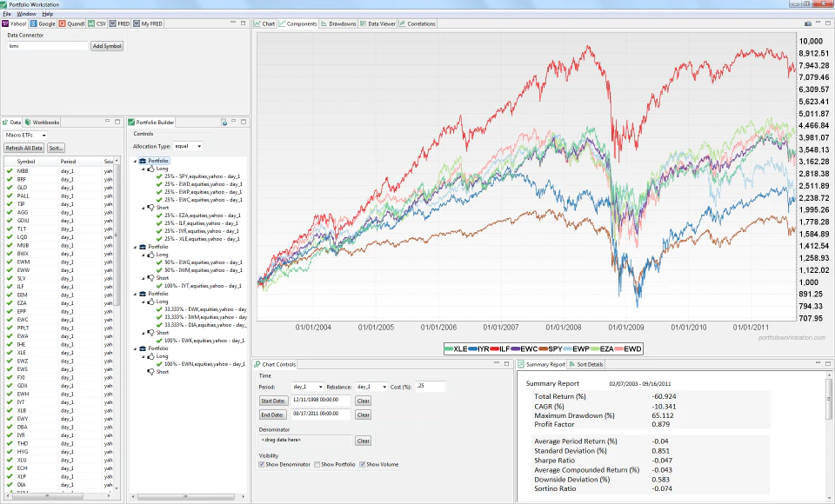The image size is (835, 504).
Task: Open the Window menu
Action: [27, 14]
